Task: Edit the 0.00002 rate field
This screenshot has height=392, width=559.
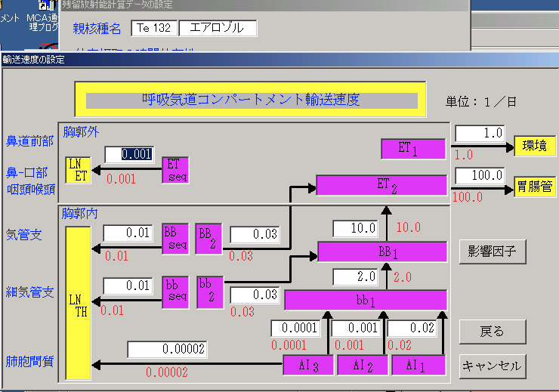Action: tap(167, 350)
